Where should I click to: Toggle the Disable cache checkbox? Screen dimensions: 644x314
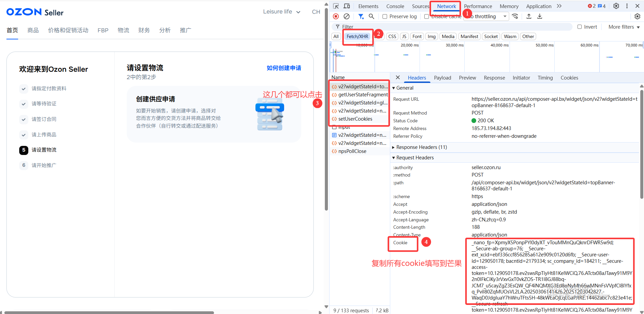[x=427, y=17]
